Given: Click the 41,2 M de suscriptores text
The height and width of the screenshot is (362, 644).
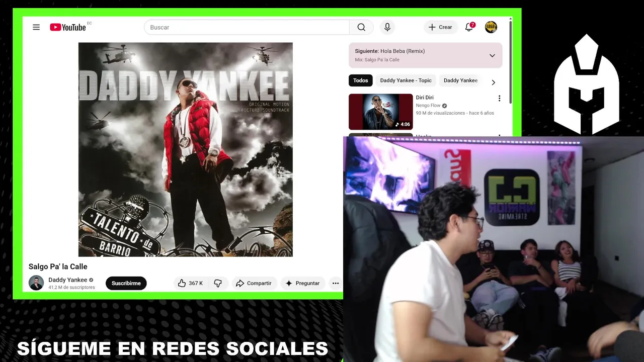Looking at the screenshot, I should coord(71,288).
